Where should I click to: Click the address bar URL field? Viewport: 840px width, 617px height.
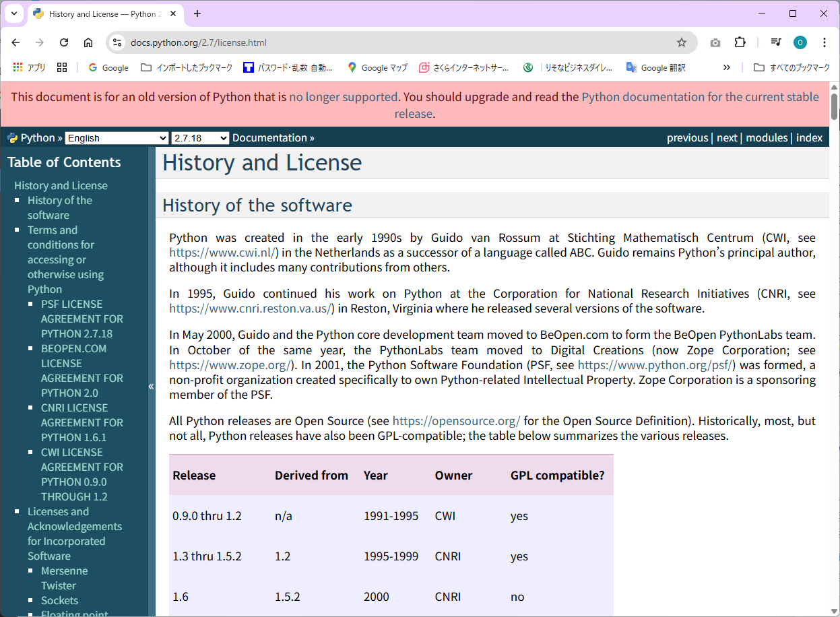397,42
